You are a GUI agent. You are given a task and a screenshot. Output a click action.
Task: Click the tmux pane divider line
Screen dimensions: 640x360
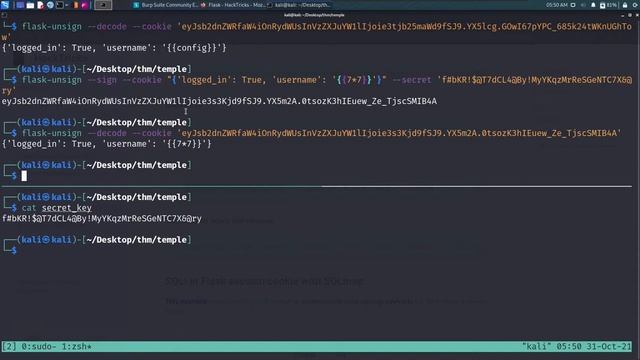tap(316, 187)
